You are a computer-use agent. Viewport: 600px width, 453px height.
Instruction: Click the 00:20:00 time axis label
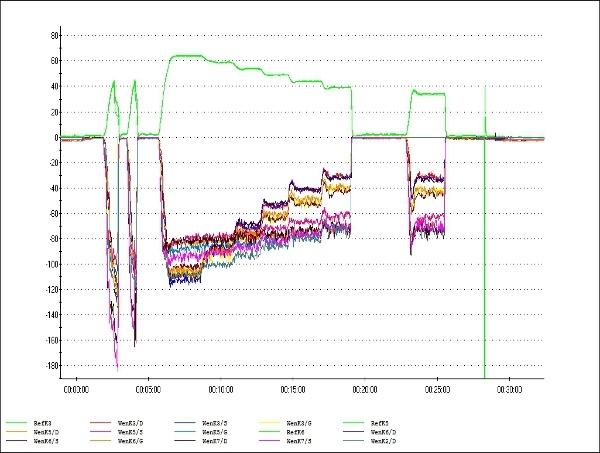365,390
